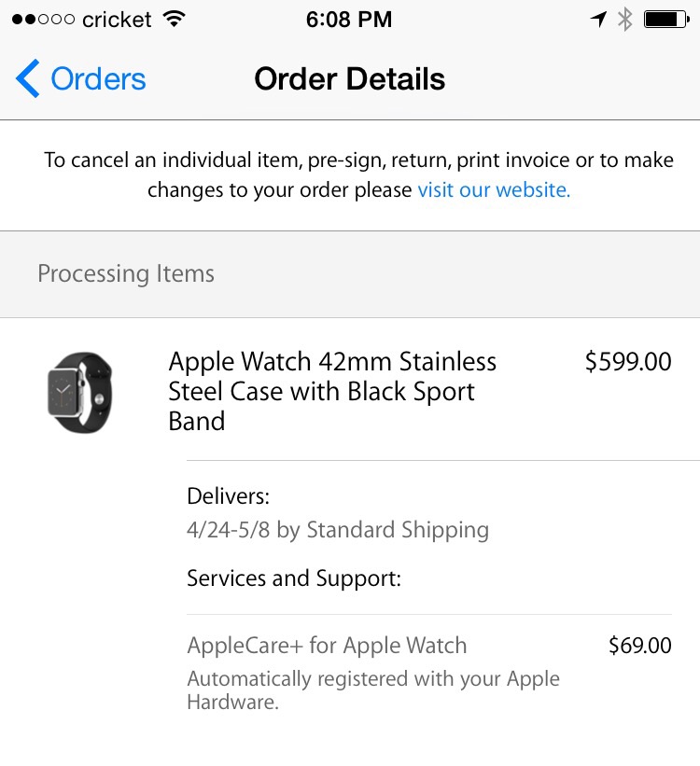The image size is (700, 766).
Task: Tap the $69.00 AppleCare+ price
Action: [x=639, y=646]
